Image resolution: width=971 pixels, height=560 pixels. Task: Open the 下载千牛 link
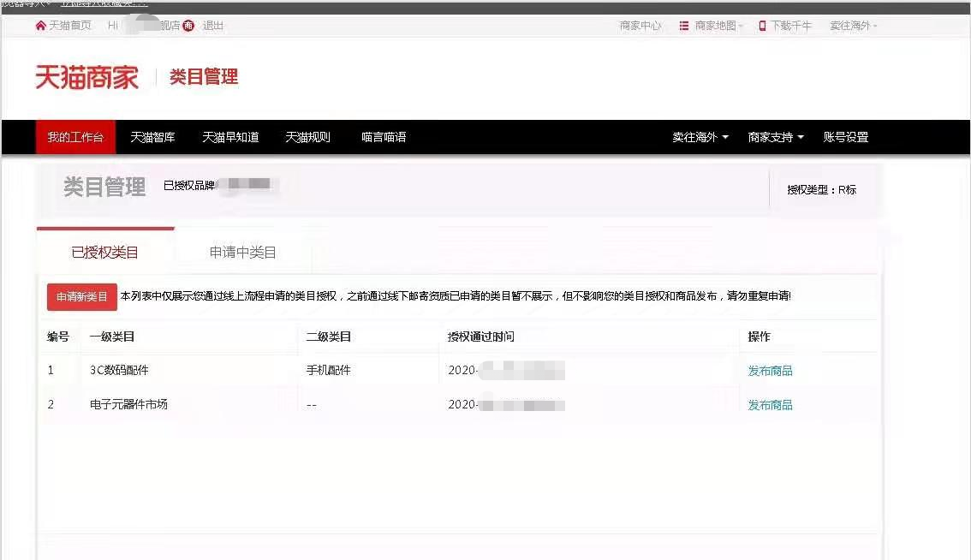791,26
